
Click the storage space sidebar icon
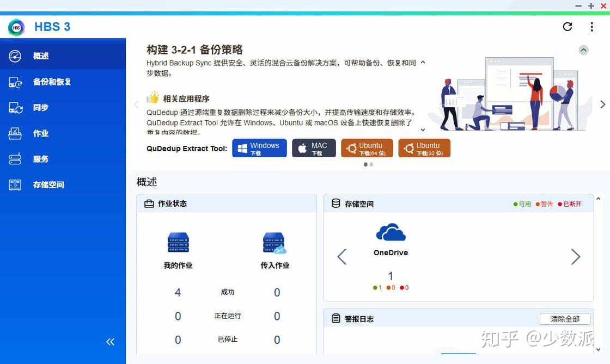tap(15, 185)
